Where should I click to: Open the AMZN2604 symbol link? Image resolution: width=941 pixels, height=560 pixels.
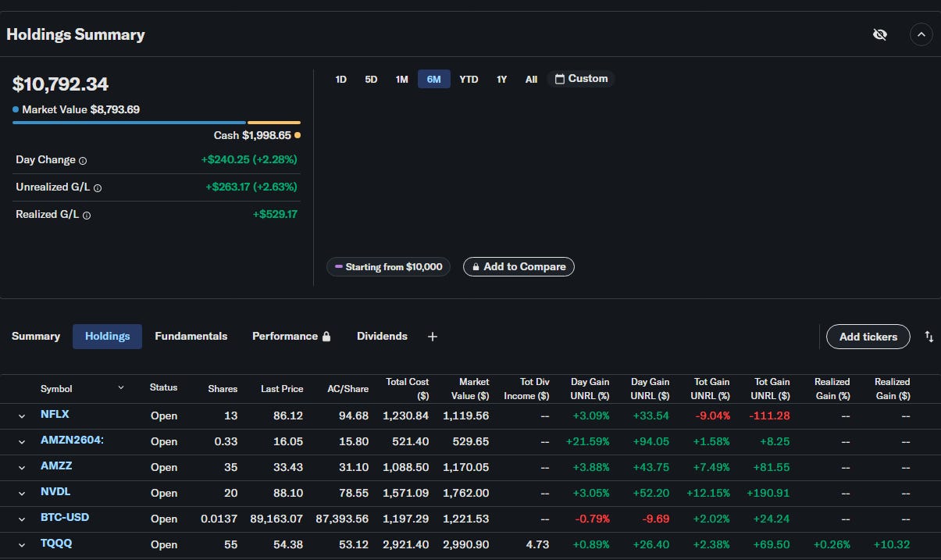coord(72,441)
